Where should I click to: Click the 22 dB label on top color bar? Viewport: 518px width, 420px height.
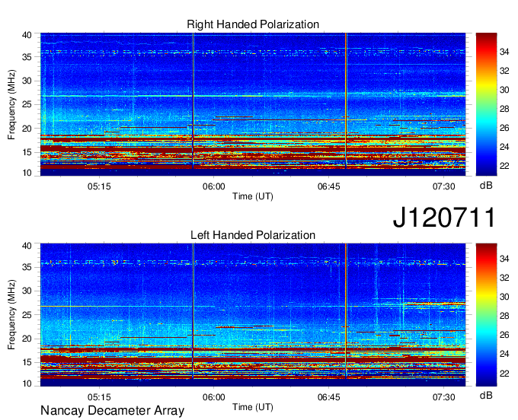504,166
